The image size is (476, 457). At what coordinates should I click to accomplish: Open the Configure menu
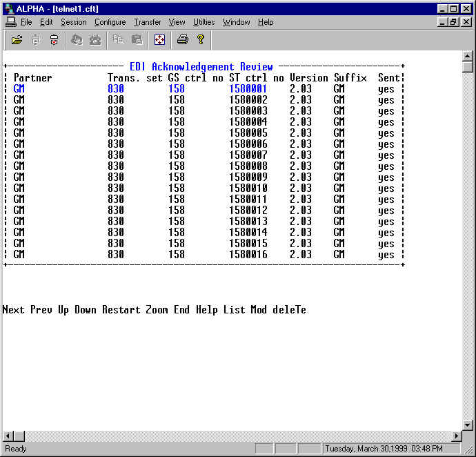[x=110, y=22]
